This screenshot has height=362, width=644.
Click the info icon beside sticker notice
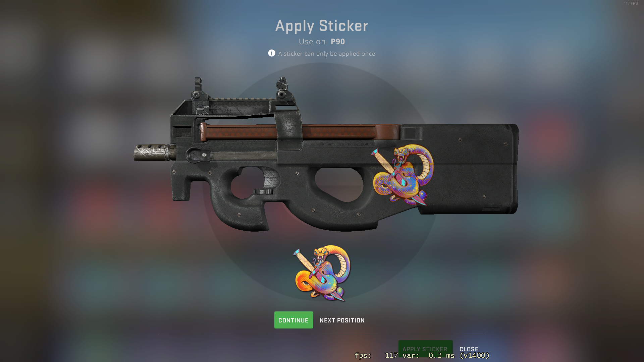272,53
